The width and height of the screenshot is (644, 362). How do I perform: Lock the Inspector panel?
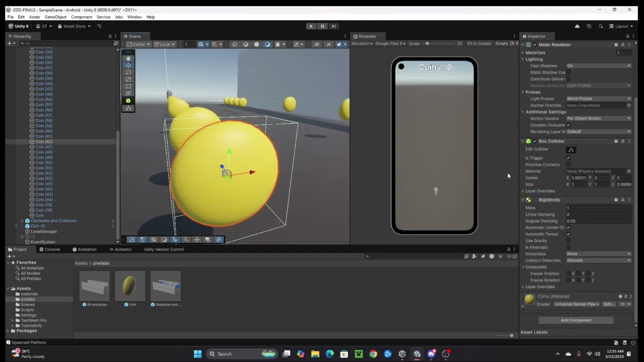[x=627, y=36]
